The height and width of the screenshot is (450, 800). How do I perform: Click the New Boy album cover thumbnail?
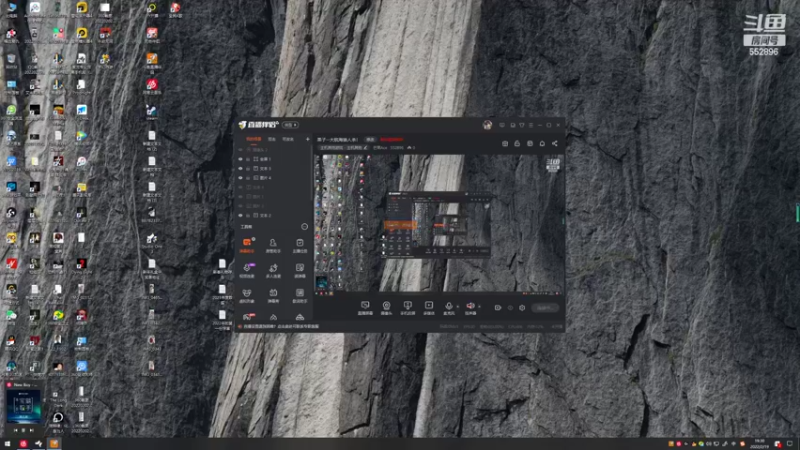point(23,407)
